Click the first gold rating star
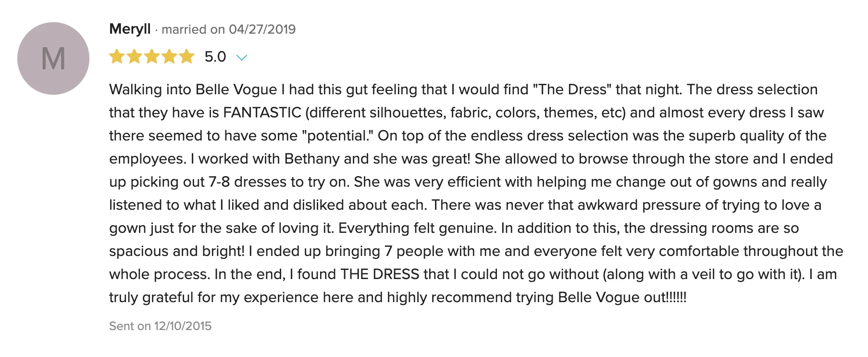The image size is (868, 357). click(117, 57)
